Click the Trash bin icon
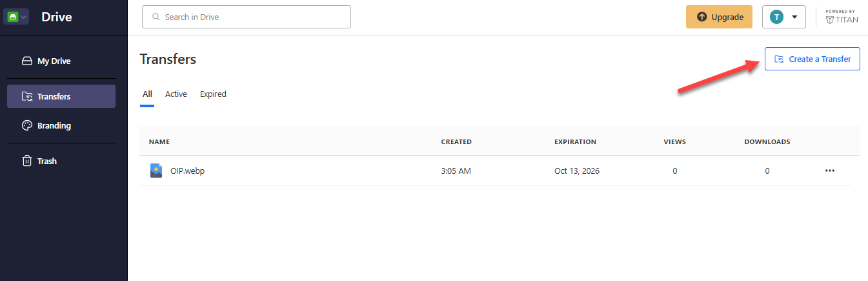868x281 pixels. click(27, 161)
